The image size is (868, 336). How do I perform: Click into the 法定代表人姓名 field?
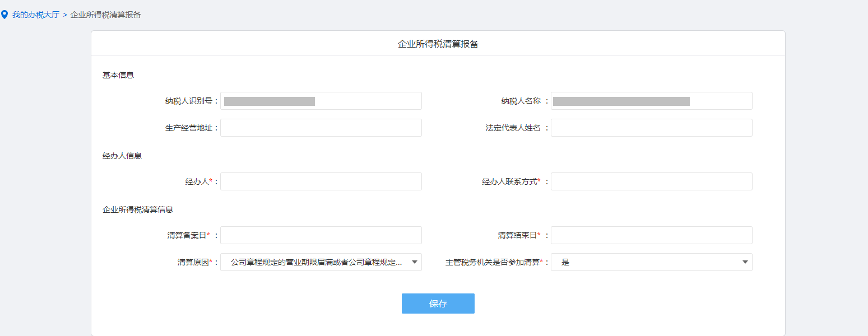(651, 128)
